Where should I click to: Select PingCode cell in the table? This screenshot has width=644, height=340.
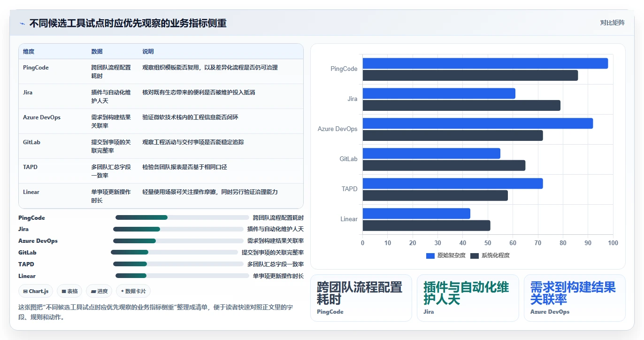pyautogui.click(x=36, y=68)
